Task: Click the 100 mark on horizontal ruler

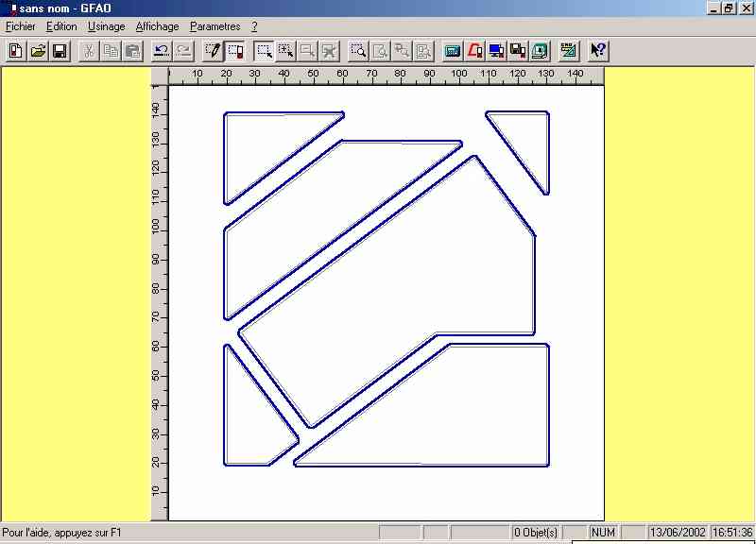Action: (459, 74)
